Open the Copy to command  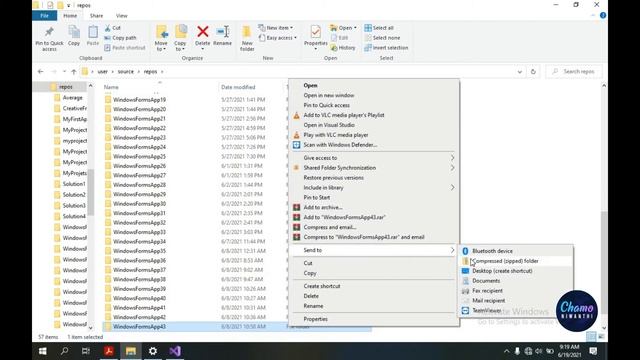pyautogui.click(x=180, y=38)
